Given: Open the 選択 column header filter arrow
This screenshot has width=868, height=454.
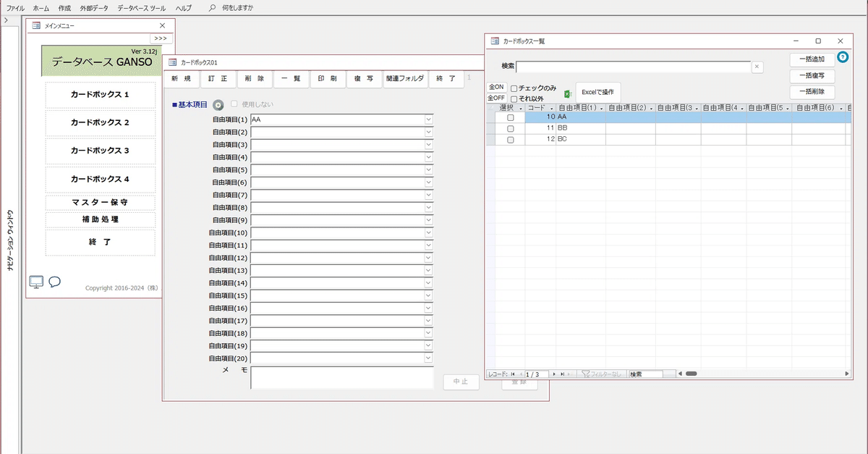Looking at the screenshot, I should [x=520, y=107].
